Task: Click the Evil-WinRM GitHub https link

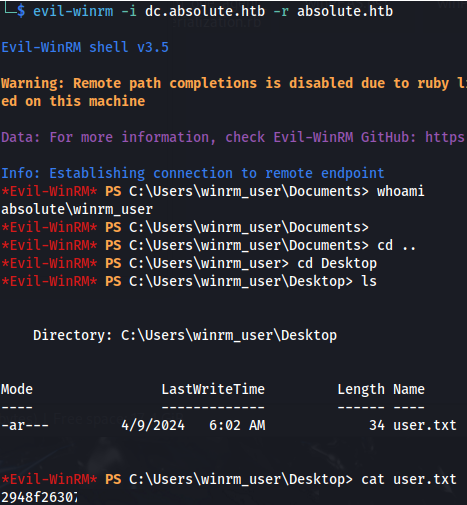Action: (445, 137)
